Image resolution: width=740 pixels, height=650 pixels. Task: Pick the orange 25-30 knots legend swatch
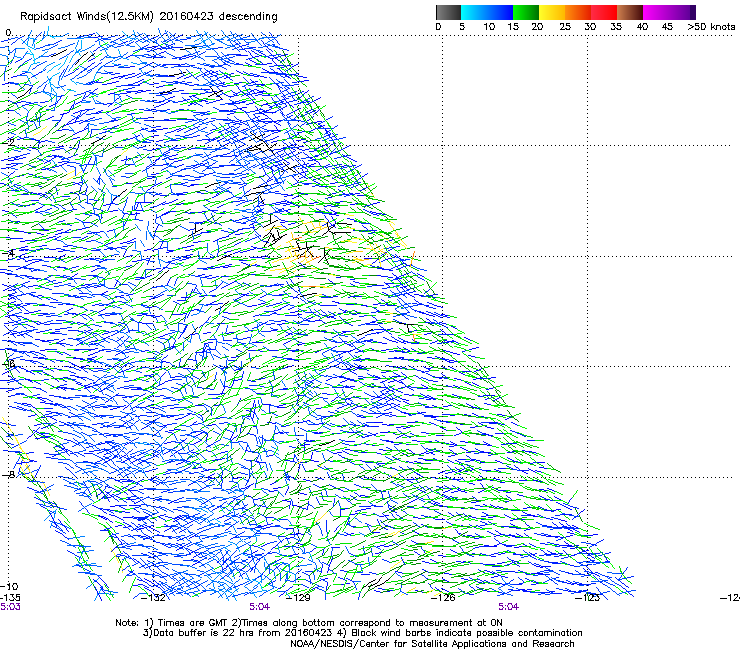(x=578, y=12)
